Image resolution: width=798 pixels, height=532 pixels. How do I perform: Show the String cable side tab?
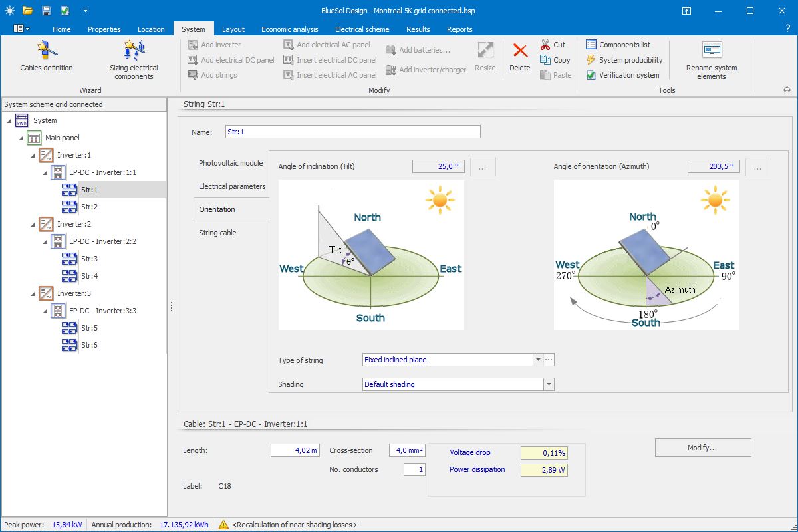point(217,233)
